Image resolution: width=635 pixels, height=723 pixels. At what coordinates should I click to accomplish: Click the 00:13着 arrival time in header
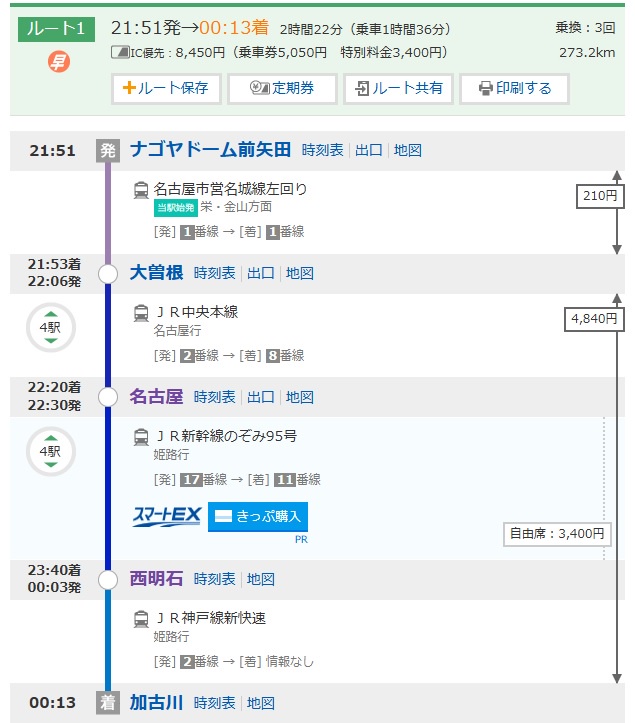coord(234,28)
